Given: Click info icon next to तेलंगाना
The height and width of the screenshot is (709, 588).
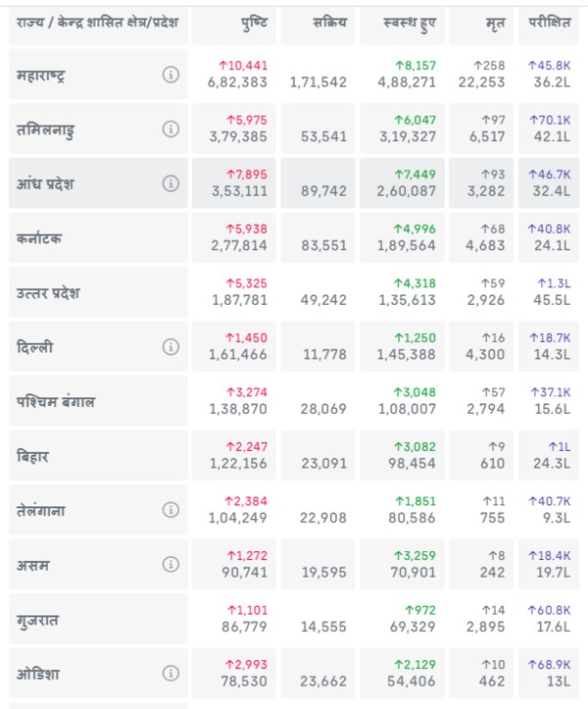Looking at the screenshot, I should (171, 510).
